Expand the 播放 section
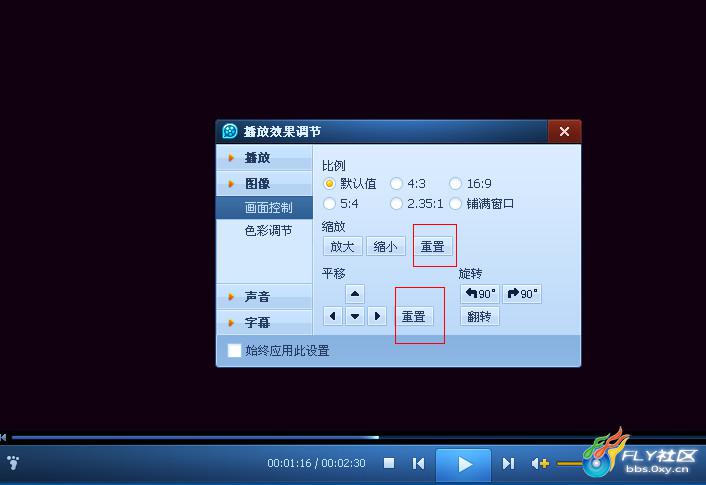706x485 pixels. pos(264,158)
